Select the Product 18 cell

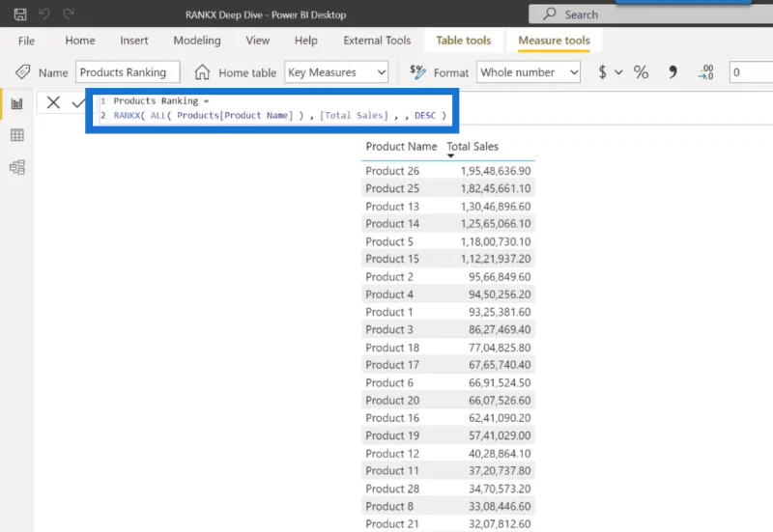(392, 348)
